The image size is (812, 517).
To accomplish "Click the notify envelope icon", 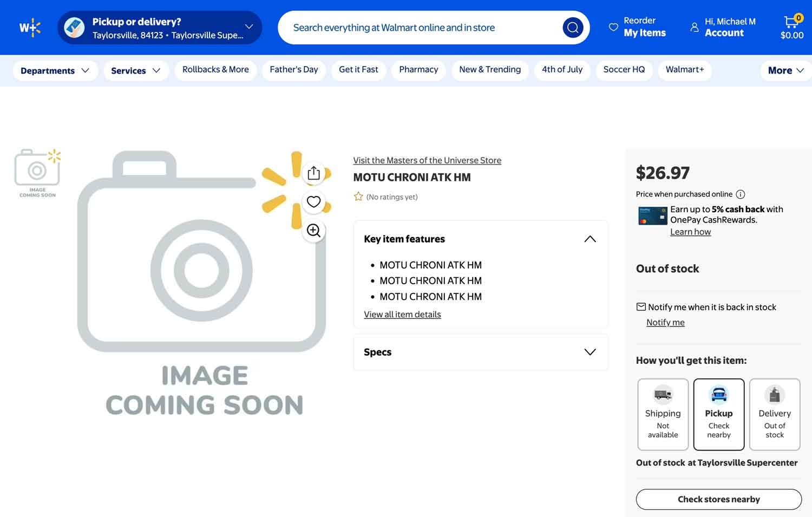I will coord(641,307).
